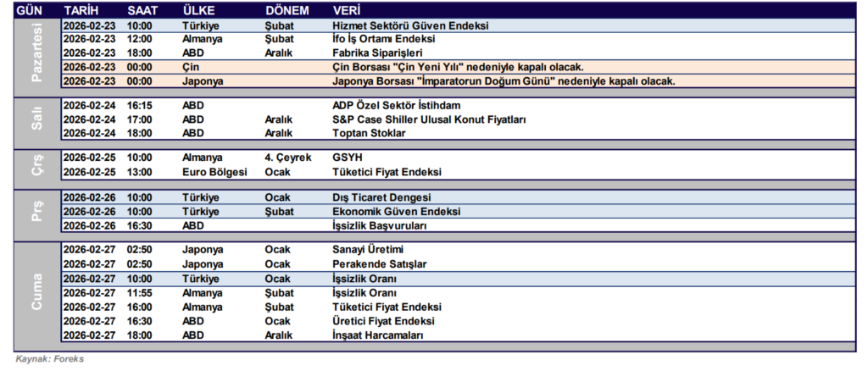Click the Çrş day label
Screen dimensions: 868x371
coord(38,164)
